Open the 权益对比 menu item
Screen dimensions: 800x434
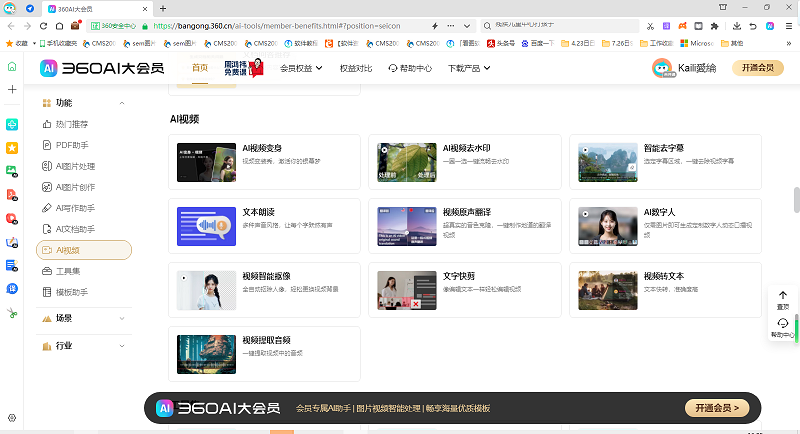(x=356, y=68)
